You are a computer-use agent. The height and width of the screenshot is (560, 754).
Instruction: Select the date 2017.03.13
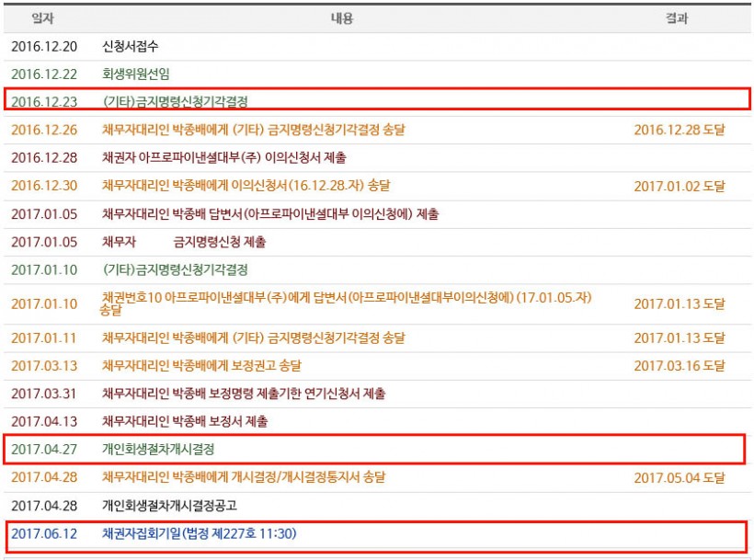coord(44,366)
